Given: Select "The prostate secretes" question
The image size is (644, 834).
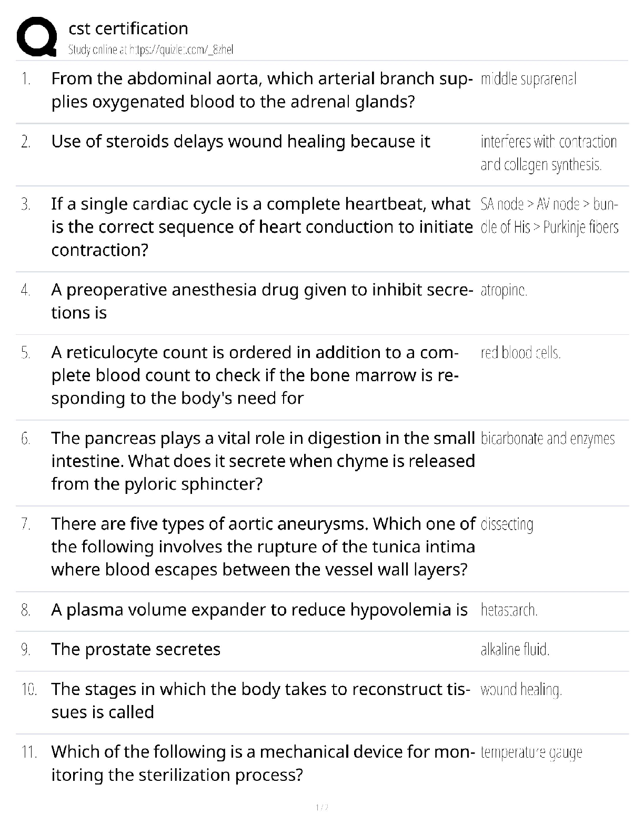Looking at the screenshot, I should click(136, 649).
